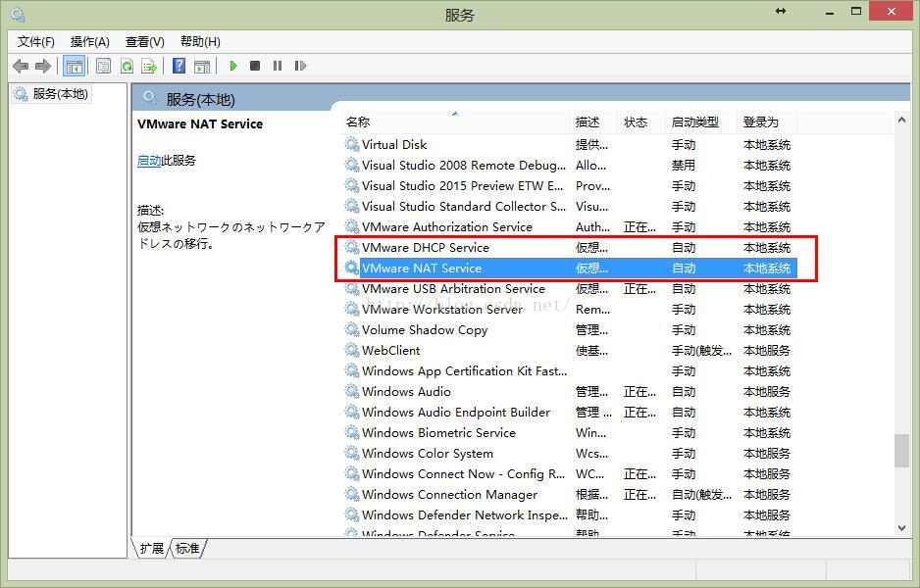Select Windows Audio Endpoint Builder row

tap(568, 413)
